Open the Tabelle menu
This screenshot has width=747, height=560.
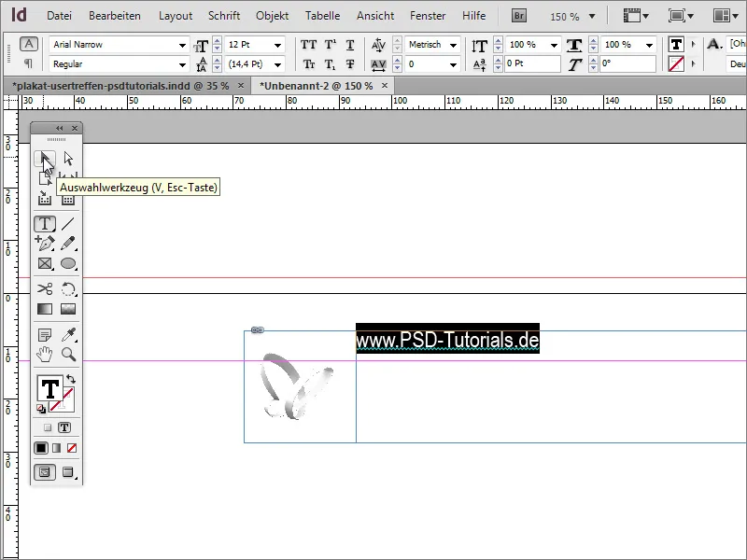click(322, 16)
